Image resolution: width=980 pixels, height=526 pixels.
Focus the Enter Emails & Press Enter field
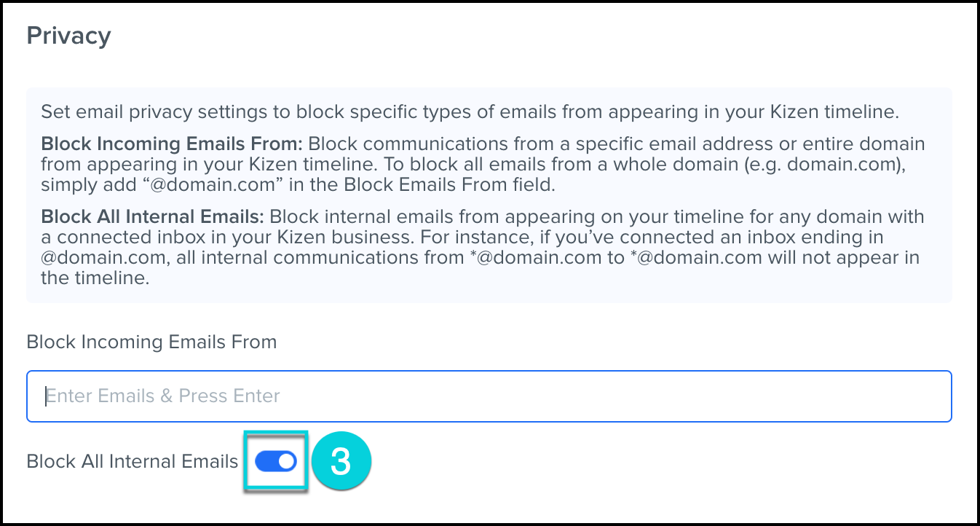(489, 396)
